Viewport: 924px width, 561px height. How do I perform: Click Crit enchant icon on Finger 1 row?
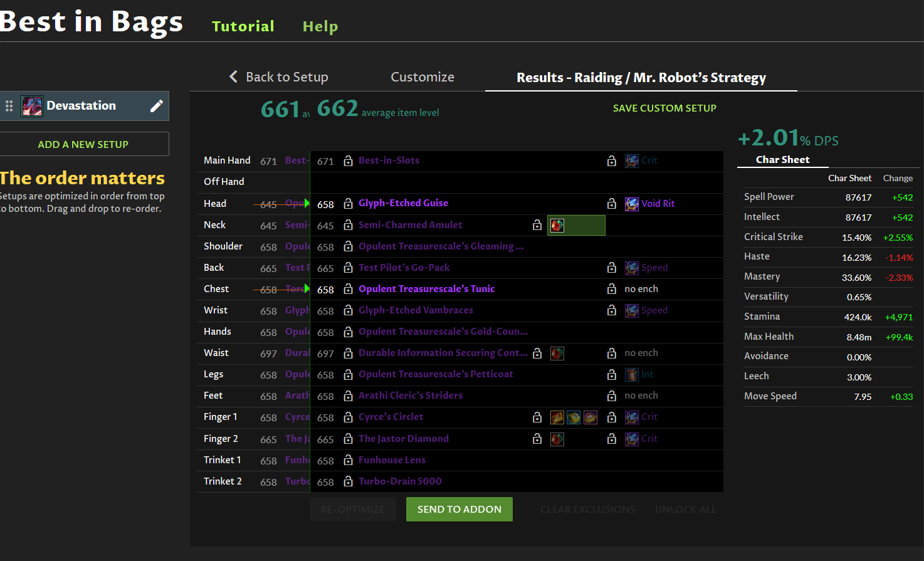pos(632,417)
